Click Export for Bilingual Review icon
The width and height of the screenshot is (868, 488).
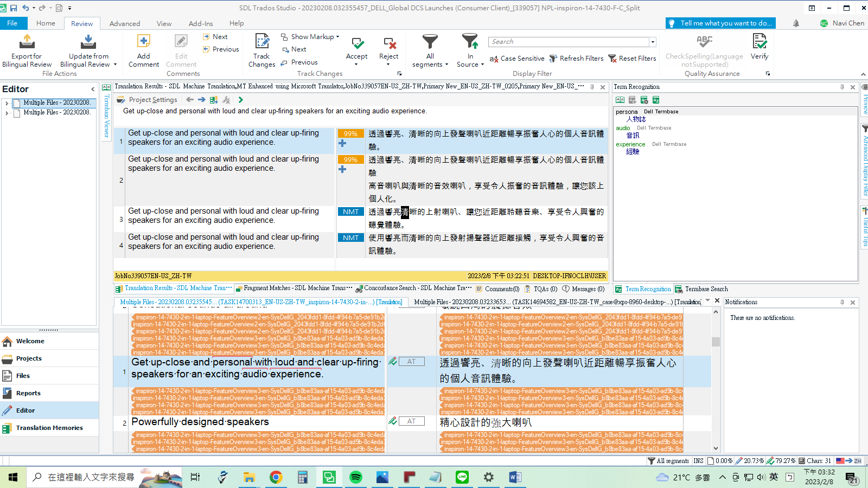click(27, 42)
